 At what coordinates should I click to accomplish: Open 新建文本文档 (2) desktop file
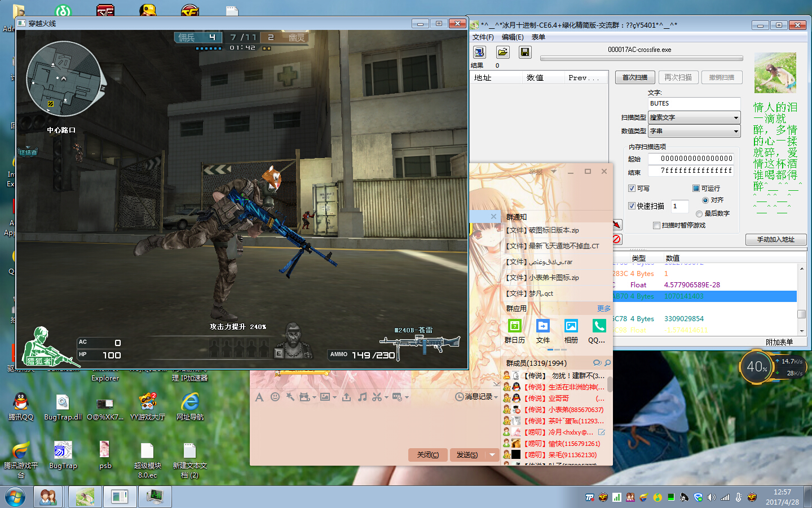[190, 459]
